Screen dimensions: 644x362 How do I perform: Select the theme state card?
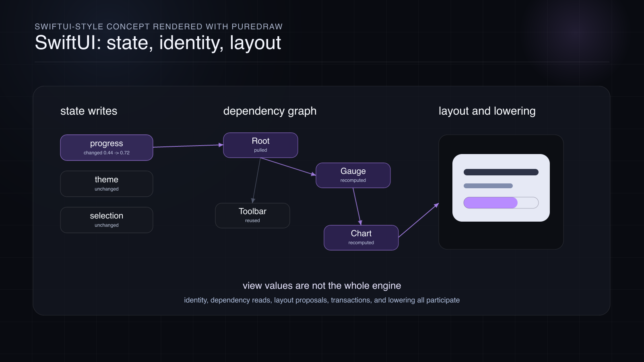click(107, 184)
